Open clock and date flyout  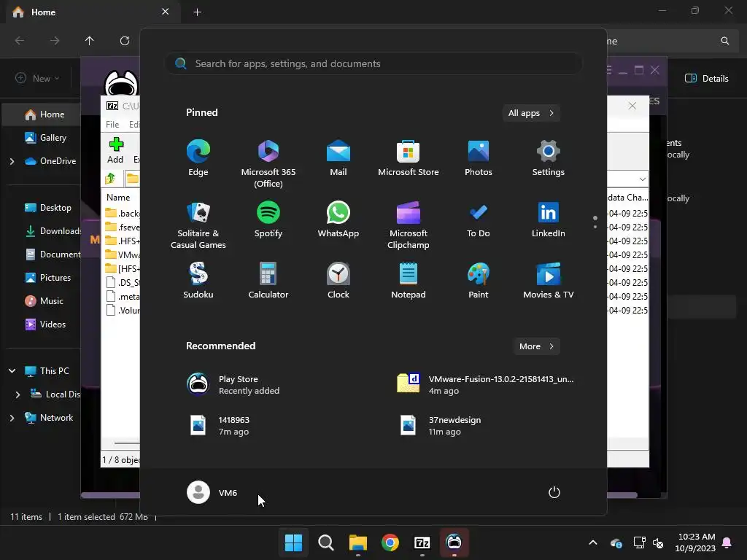pyautogui.click(x=695, y=542)
